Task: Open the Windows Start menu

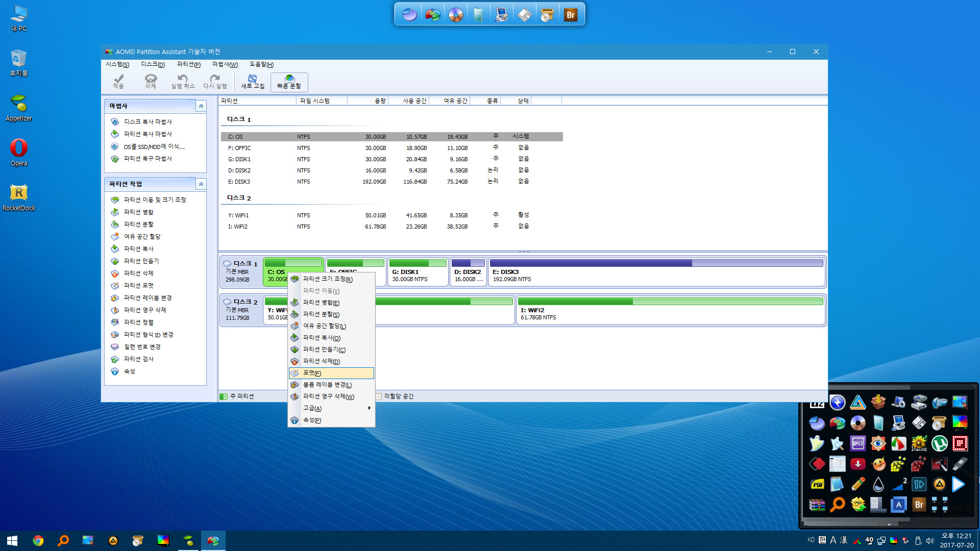Action: [x=12, y=541]
